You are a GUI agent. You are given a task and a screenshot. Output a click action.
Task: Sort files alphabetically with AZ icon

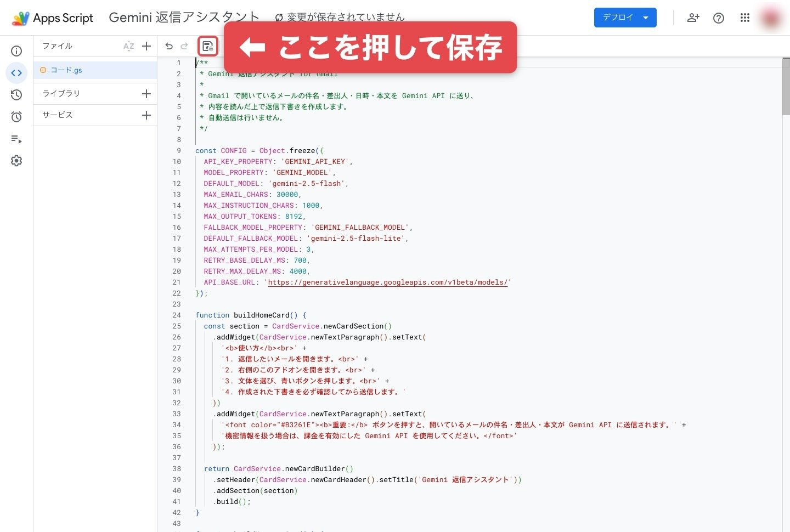[x=129, y=47]
